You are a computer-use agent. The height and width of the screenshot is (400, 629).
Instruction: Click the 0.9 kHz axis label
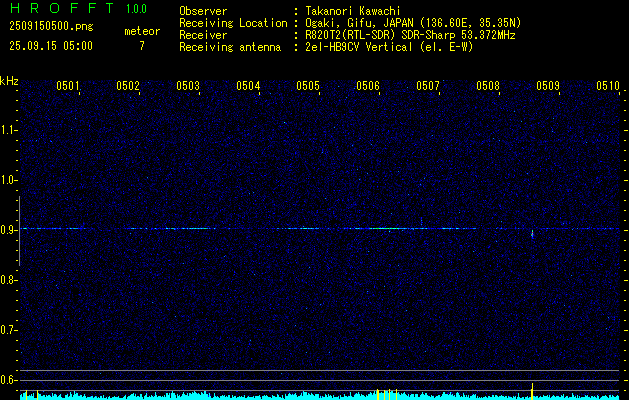coord(8,230)
